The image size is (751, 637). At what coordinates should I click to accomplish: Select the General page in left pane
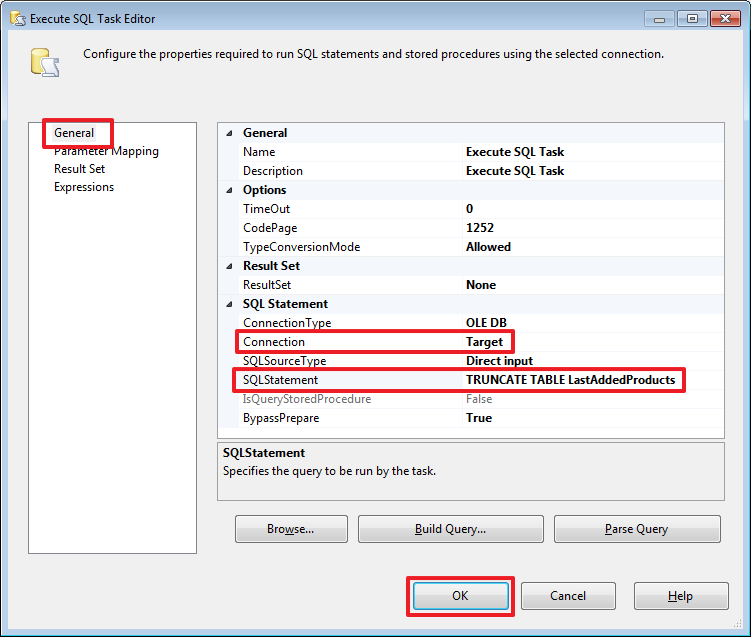point(74,133)
